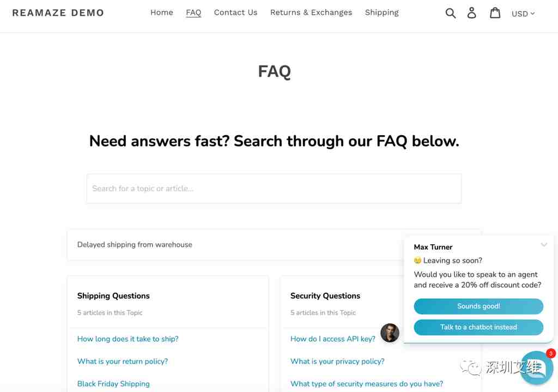Click Max Turner's avatar photo
558x392 pixels.
coord(390,333)
